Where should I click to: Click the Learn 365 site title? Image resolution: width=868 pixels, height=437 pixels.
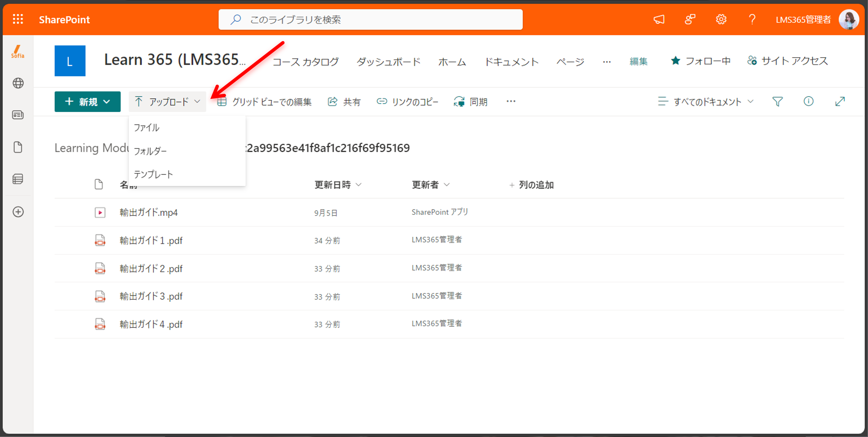pyautogui.click(x=175, y=60)
